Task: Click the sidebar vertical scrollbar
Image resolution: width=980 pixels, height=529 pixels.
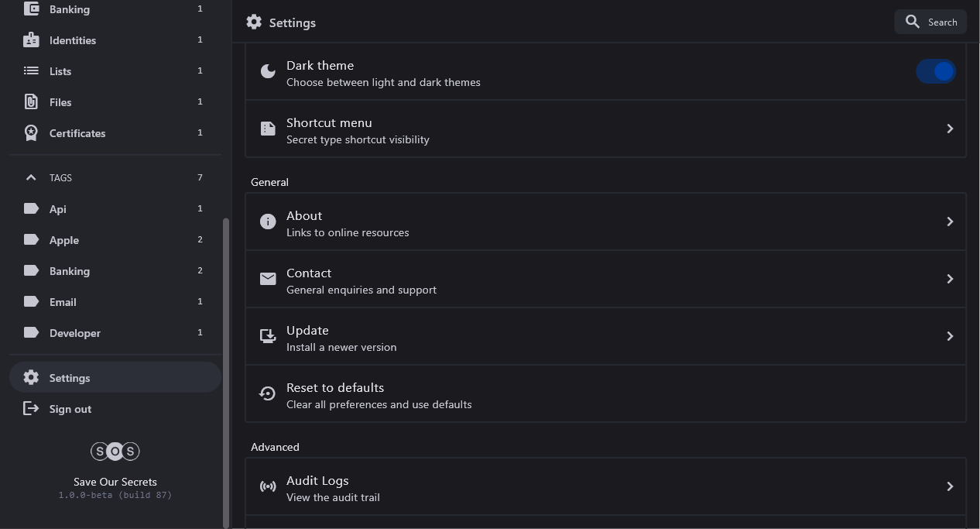Action: (226, 372)
